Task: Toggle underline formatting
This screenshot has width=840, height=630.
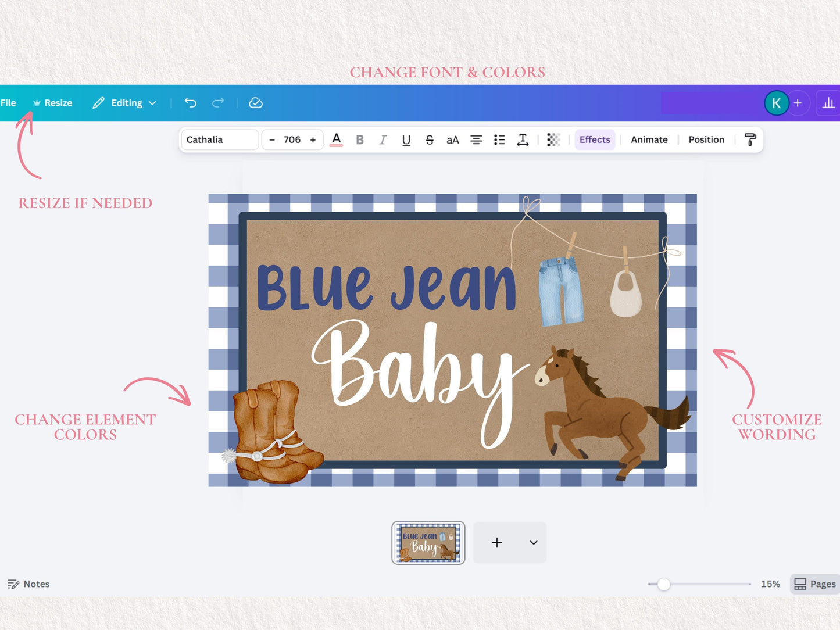Action: coord(406,139)
